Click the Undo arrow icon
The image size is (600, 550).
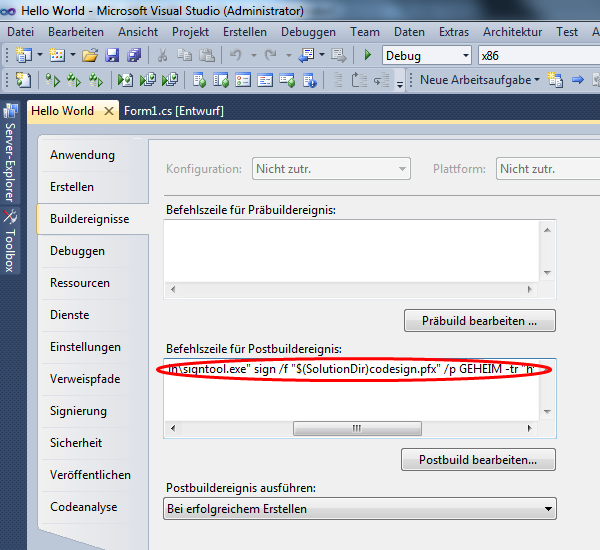[x=235, y=55]
